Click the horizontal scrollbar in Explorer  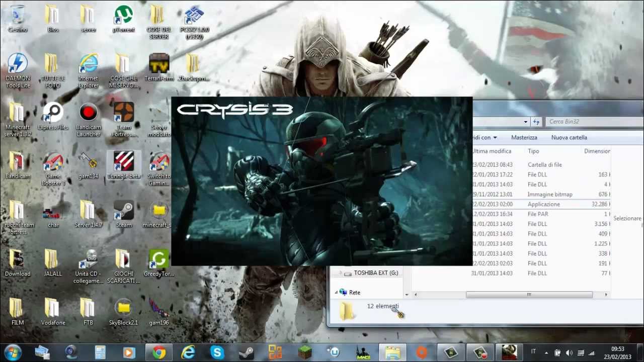pos(529,295)
